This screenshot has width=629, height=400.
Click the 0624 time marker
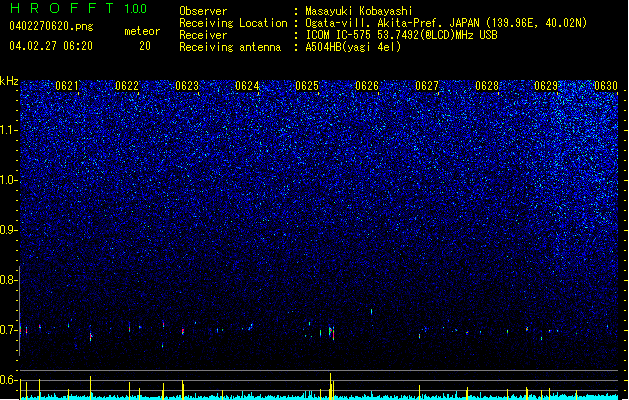point(247,86)
